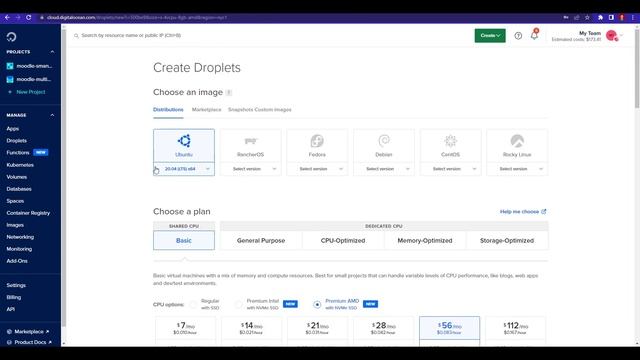Viewport: 640px width, 360px height.
Task: Select the Ubuntu distribution icon
Action: click(x=184, y=141)
